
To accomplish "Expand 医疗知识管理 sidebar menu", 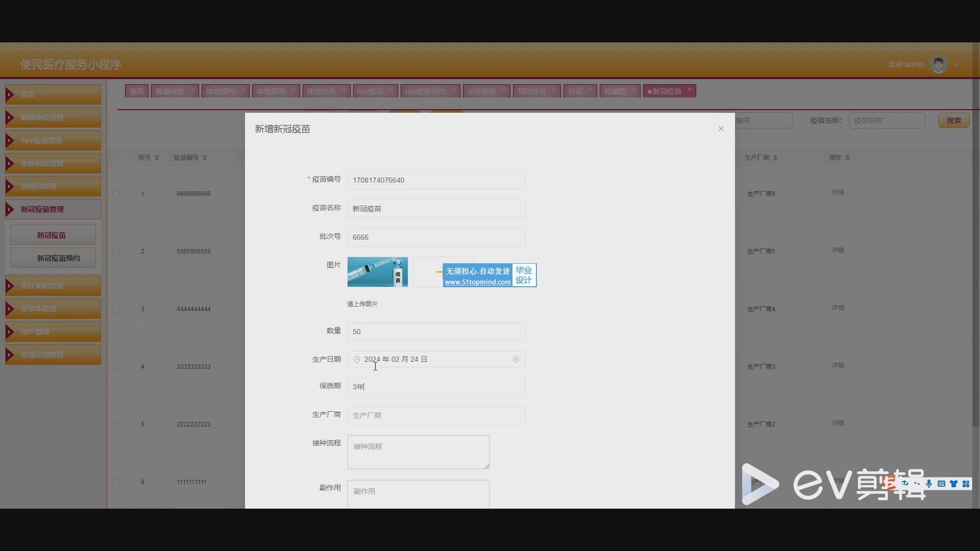I will click(53, 286).
